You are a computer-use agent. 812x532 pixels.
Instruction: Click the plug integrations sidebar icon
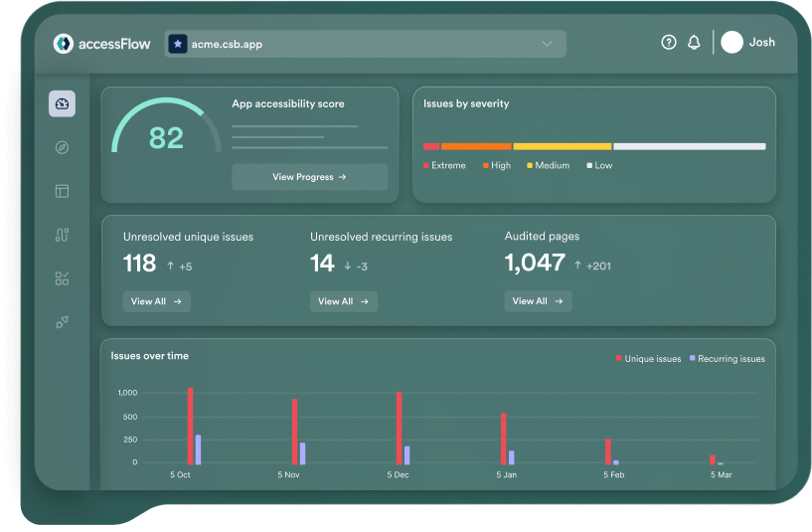(62, 322)
